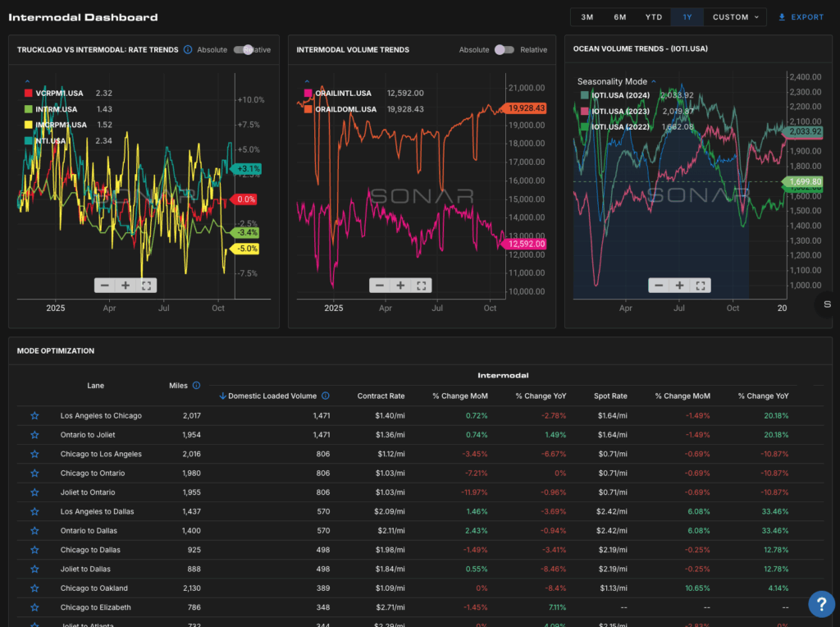Zoom in on intermodal volume chart
Viewport: 840px width, 627px height.
point(400,286)
